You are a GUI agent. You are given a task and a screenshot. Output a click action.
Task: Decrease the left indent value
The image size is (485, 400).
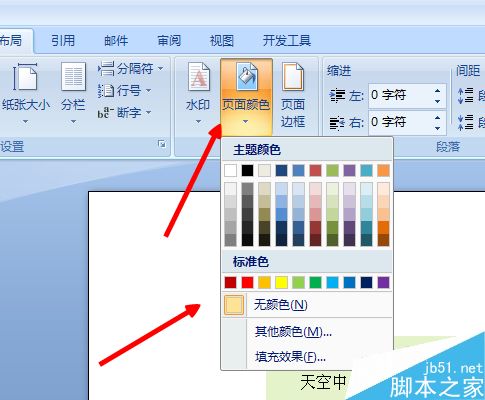tap(438, 101)
